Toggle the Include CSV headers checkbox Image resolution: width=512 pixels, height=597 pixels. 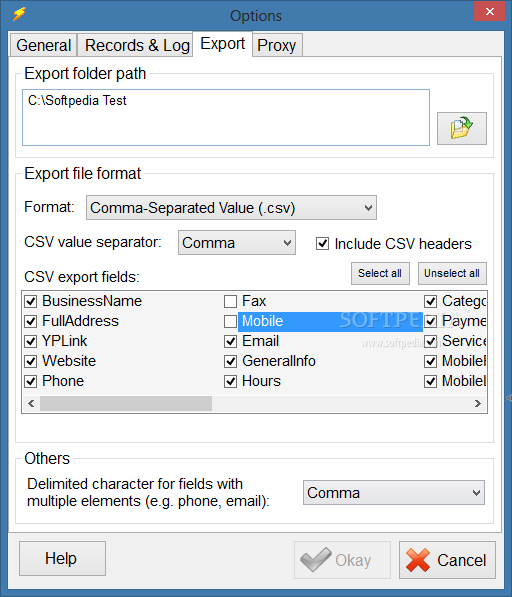point(322,244)
